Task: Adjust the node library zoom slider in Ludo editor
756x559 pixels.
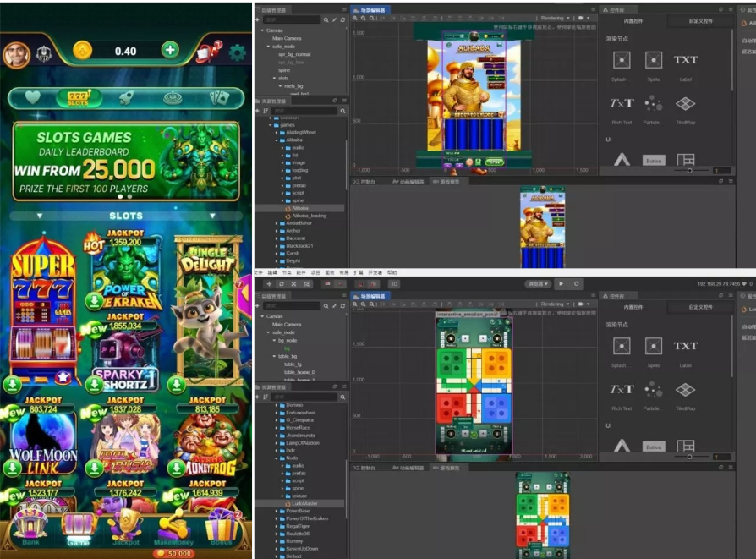Action: click(689, 457)
